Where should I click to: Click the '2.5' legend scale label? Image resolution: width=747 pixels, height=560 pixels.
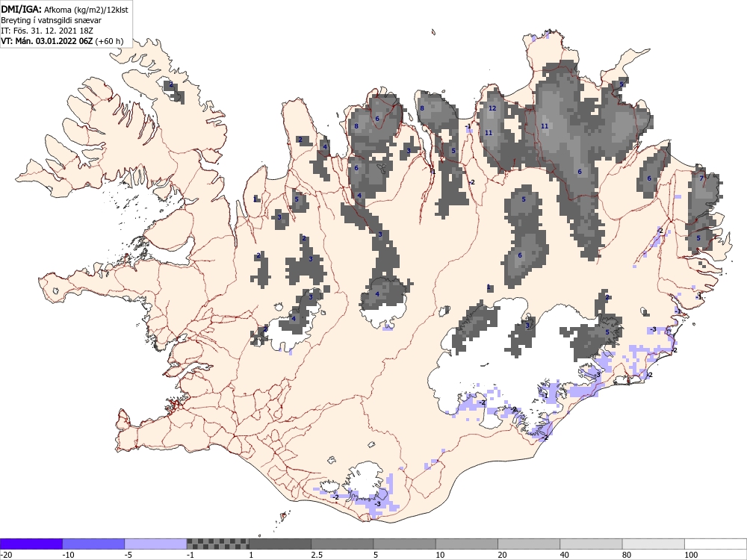pos(317,555)
